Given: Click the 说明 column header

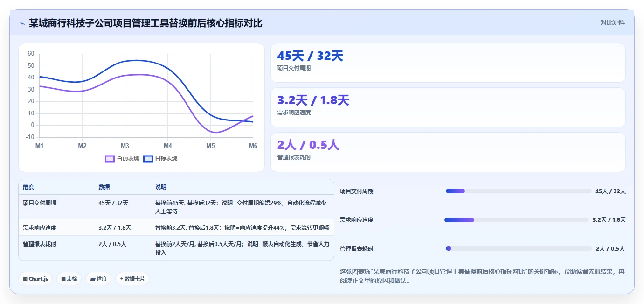Looking at the screenshot, I should (x=161, y=187).
